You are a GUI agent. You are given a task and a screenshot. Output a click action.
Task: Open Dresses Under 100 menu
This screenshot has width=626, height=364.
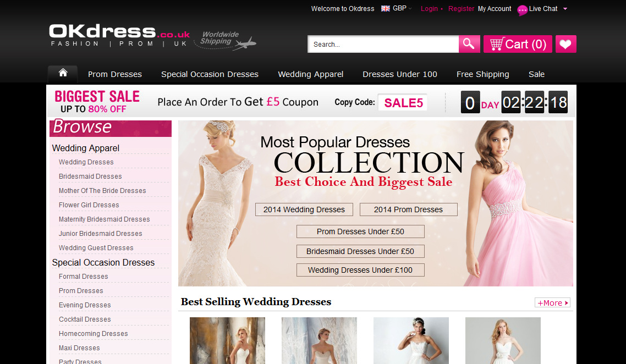(399, 74)
